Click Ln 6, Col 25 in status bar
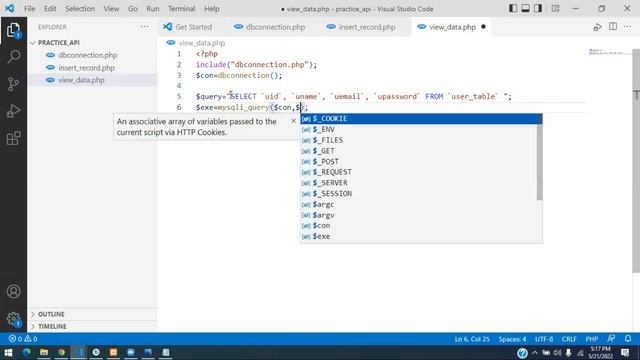 pyautogui.click(x=472, y=339)
